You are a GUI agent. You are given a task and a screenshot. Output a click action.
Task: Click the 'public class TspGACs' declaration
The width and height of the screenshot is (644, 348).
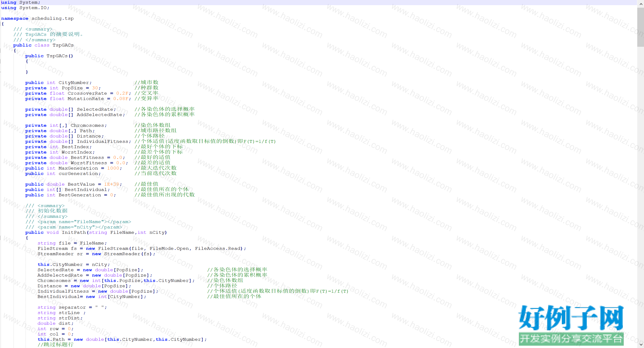pyautogui.click(x=44, y=45)
